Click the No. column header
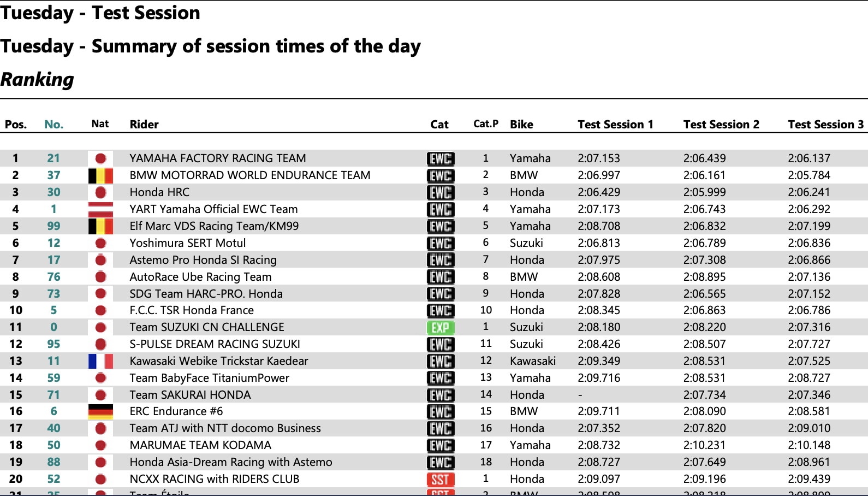Viewport: 868px width, 496px height. pyautogui.click(x=53, y=125)
